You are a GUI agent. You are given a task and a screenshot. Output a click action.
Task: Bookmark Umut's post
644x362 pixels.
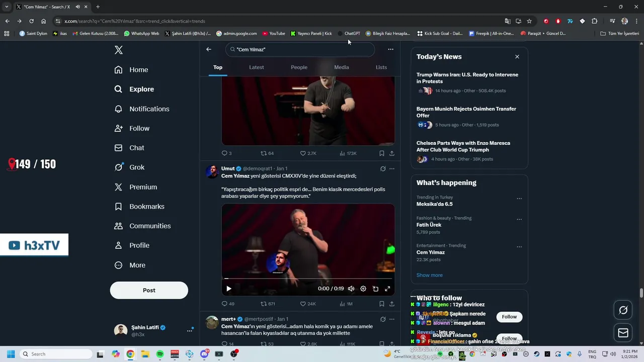(x=382, y=304)
